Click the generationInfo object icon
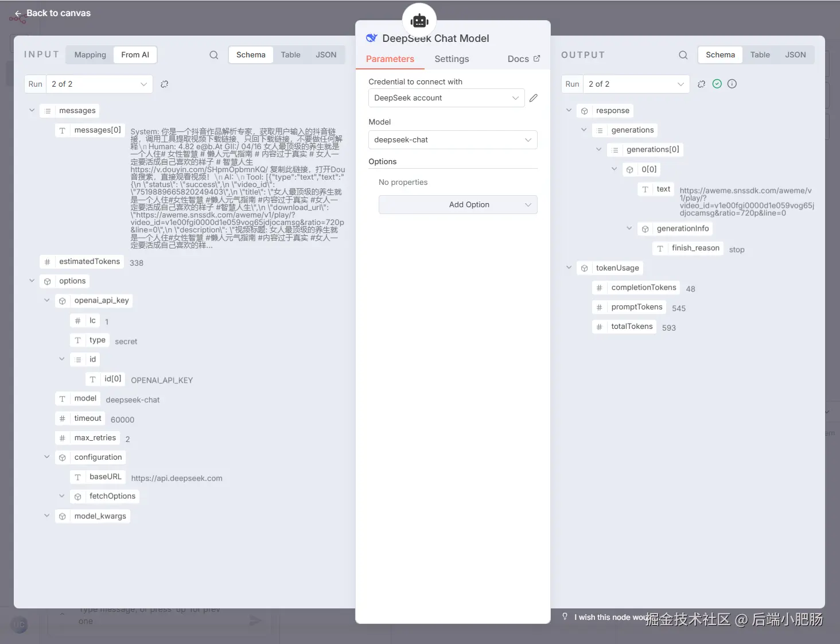This screenshot has width=840, height=644. [x=645, y=229]
